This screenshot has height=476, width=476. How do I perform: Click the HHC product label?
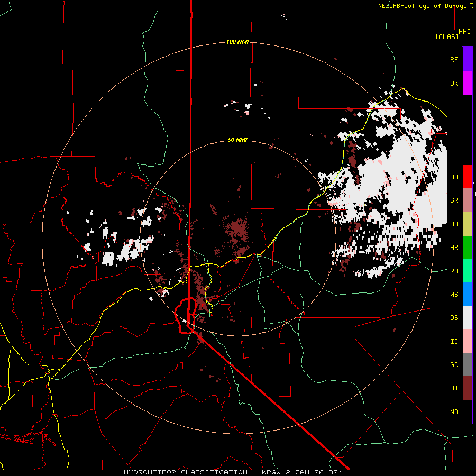point(465,32)
